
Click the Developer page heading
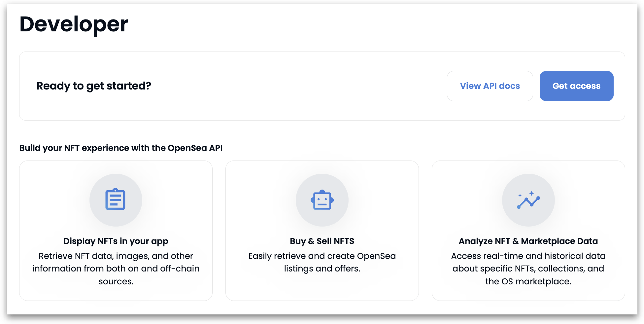[x=73, y=23]
